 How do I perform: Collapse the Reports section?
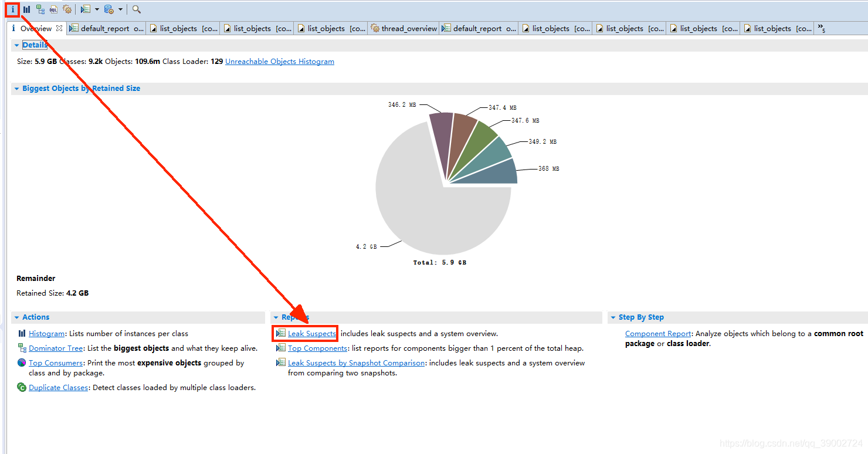276,317
